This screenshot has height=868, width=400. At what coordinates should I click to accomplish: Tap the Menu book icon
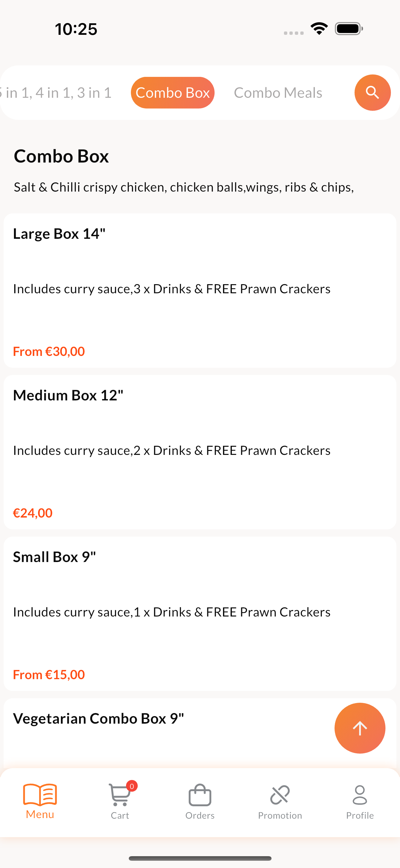tap(40, 794)
